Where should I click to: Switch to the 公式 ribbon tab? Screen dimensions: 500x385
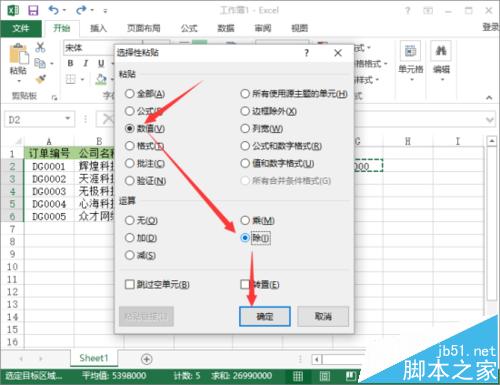click(x=189, y=28)
